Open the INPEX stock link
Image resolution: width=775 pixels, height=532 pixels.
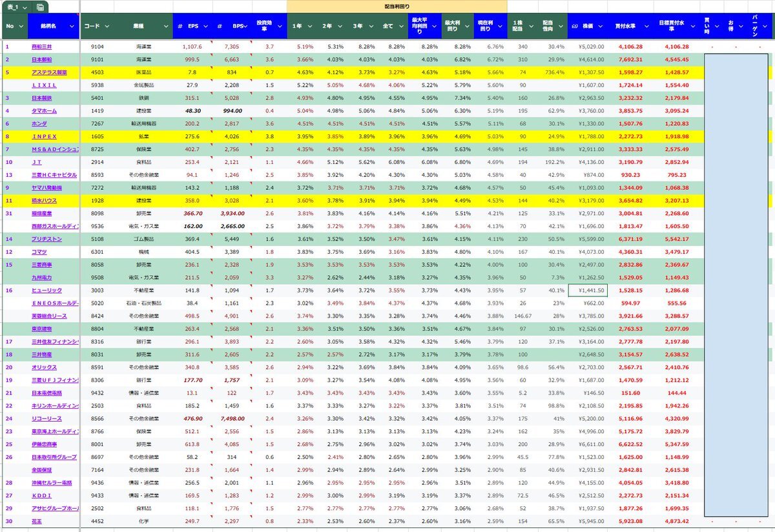click(x=45, y=136)
